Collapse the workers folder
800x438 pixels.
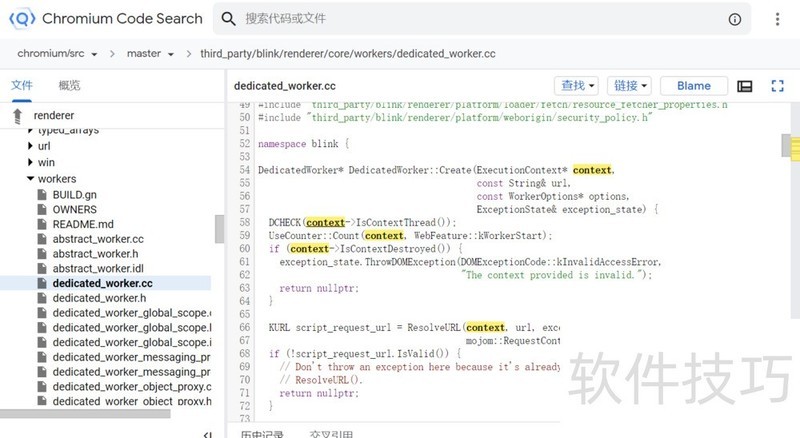click(30, 179)
